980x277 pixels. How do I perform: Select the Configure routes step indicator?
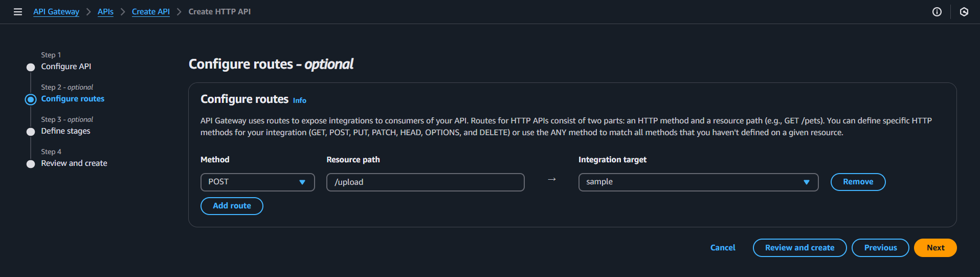[31, 99]
